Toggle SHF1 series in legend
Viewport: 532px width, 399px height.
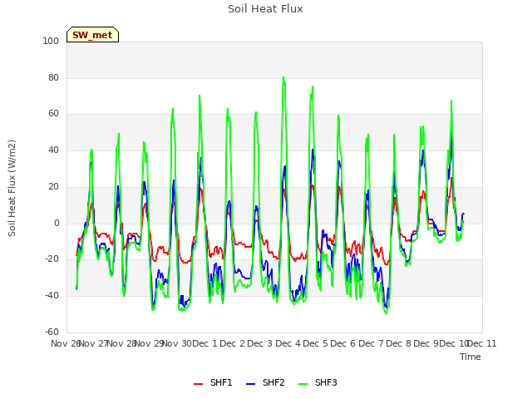(x=213, y=382)
